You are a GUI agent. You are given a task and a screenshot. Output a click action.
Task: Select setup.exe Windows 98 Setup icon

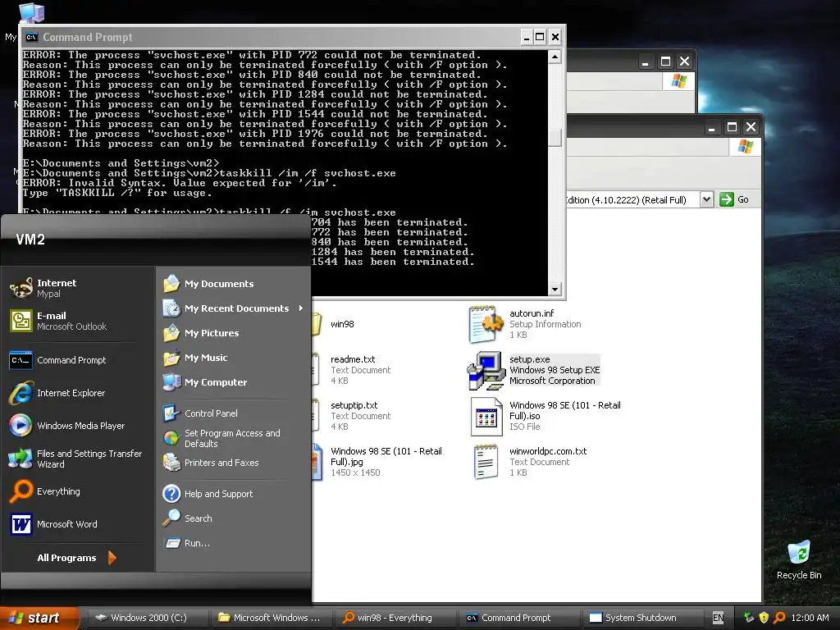pos(486,370)
